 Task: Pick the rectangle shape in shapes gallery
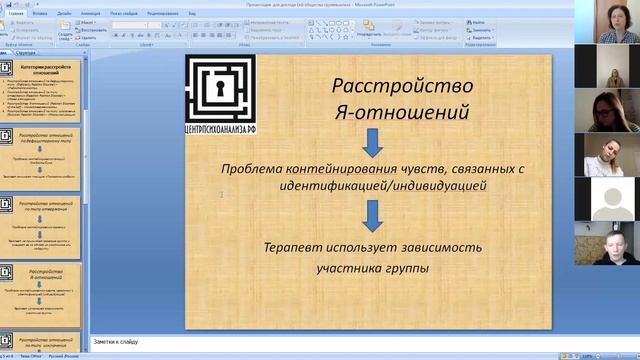[x=332, y=23]
